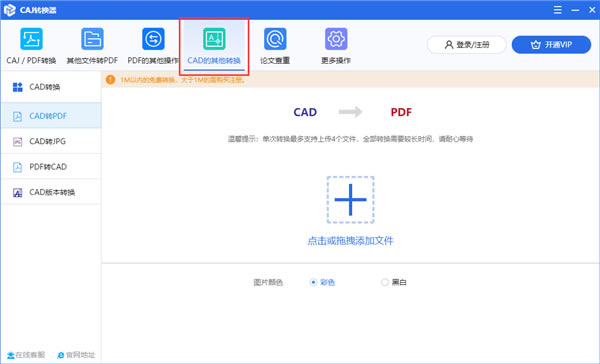Click the CAJ转换器 logo icon
Image resolution: width=600 pixels, height=364 pixels.
(x=9, y=10)
